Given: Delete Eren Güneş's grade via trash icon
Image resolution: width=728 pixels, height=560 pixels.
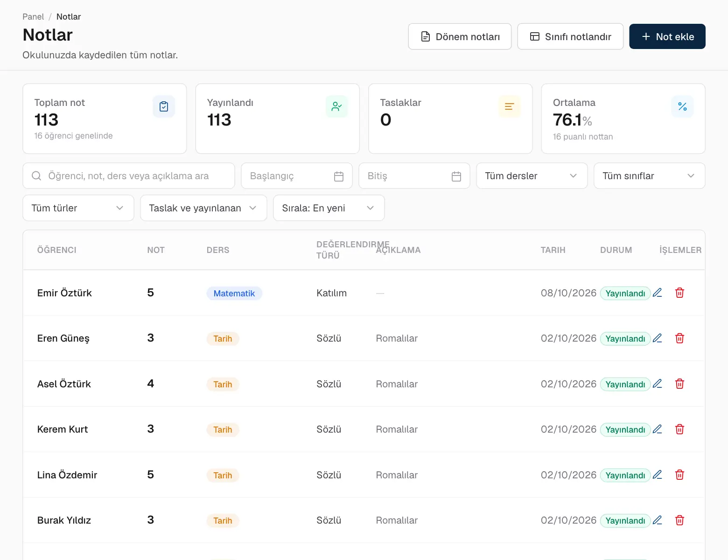Looking at the screenshot, I should click(x=679, y=338).
